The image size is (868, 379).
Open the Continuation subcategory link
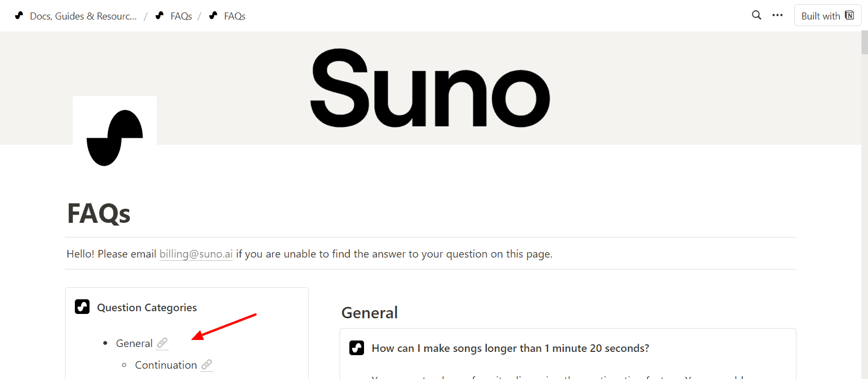coord(165,365)
